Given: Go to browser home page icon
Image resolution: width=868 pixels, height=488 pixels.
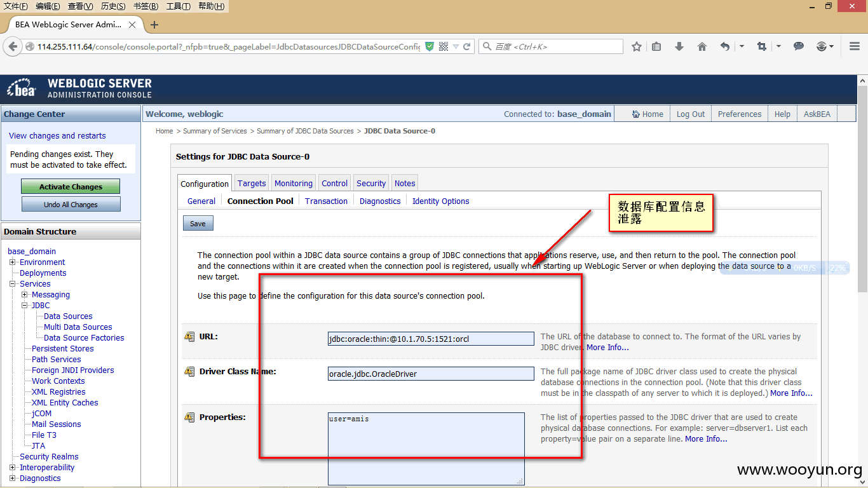Looking at the screenshot, I should 702,46.
